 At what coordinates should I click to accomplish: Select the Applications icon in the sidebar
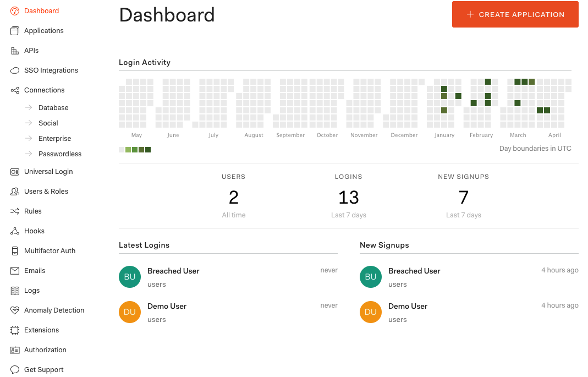tap(15, 30)
